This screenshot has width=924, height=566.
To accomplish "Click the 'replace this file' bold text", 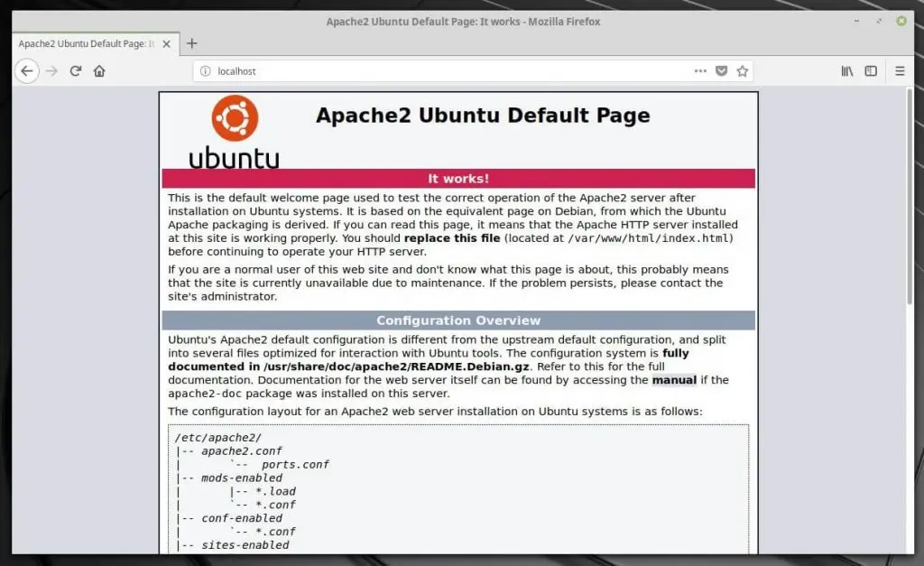I will [x=452, y=238].
